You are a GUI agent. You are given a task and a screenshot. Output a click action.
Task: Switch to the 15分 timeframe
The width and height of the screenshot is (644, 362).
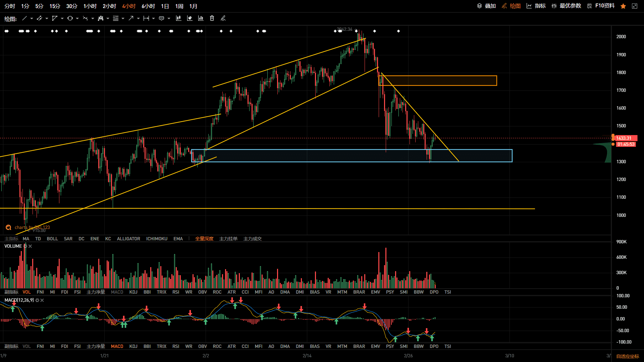(55, 6)
